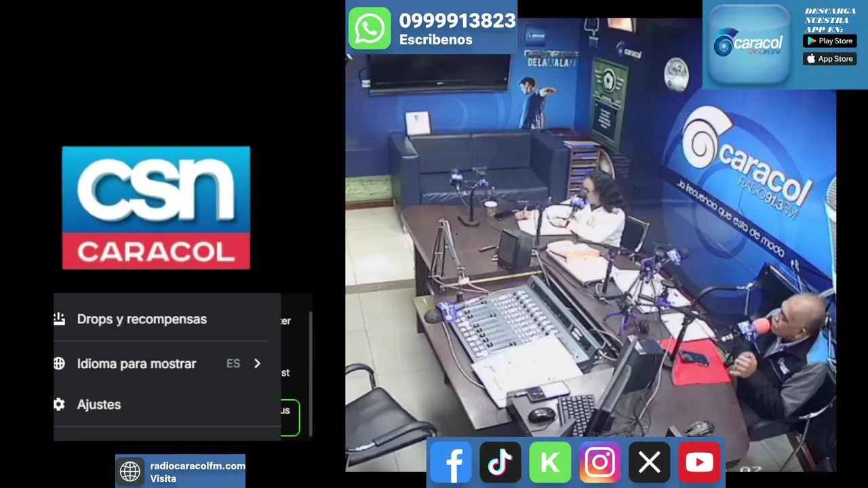Image resolution: width=868 pixels, height=488 pixels.
Task: Click the studio webcam video feed
Action: pos(590,244)
